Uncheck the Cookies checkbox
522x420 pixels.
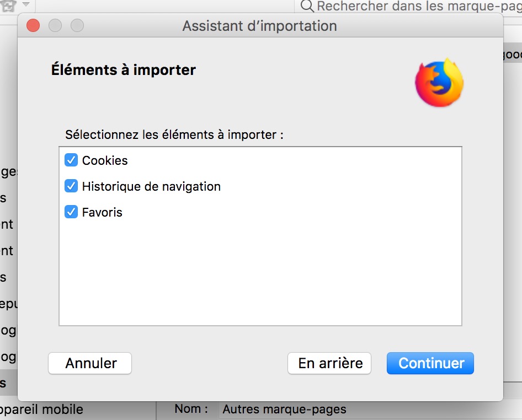coord(71,160)
